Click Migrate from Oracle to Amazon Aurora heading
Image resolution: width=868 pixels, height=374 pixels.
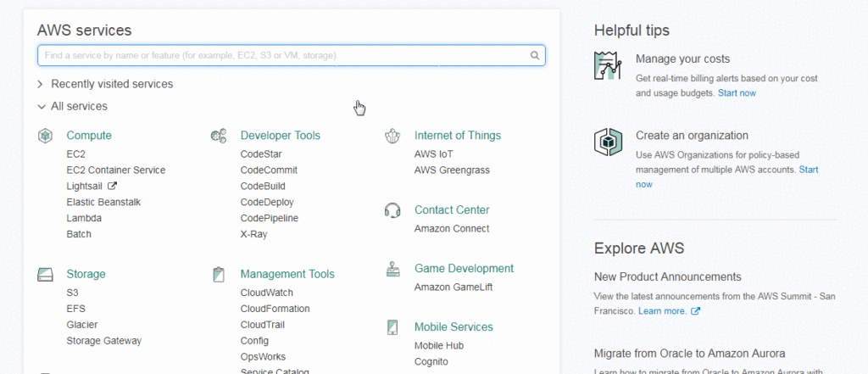click(x=690, y=354)
